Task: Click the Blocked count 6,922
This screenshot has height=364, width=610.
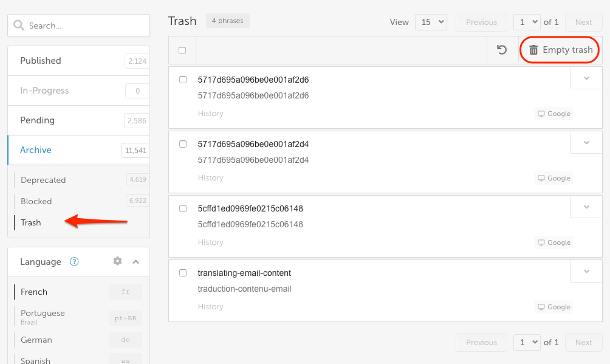Action: [138, 201]
